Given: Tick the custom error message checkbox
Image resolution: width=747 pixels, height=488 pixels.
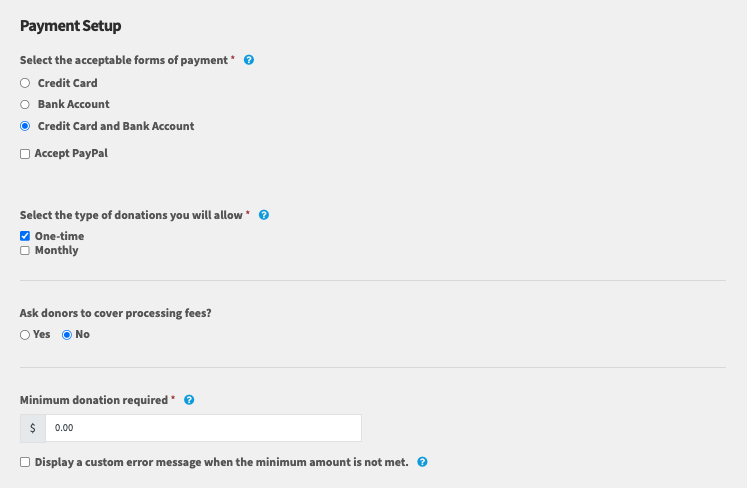Looking at the screenshot, I should (x=25, y=462).
